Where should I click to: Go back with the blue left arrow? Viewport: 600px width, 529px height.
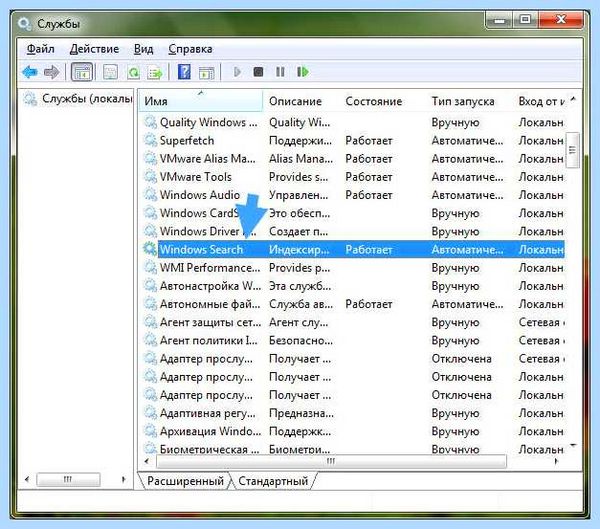tap(30, 72)
